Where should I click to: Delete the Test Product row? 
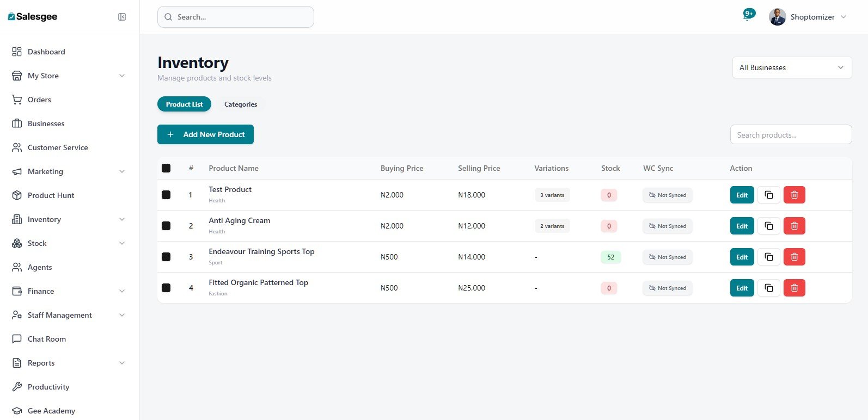tap(794, 195)
